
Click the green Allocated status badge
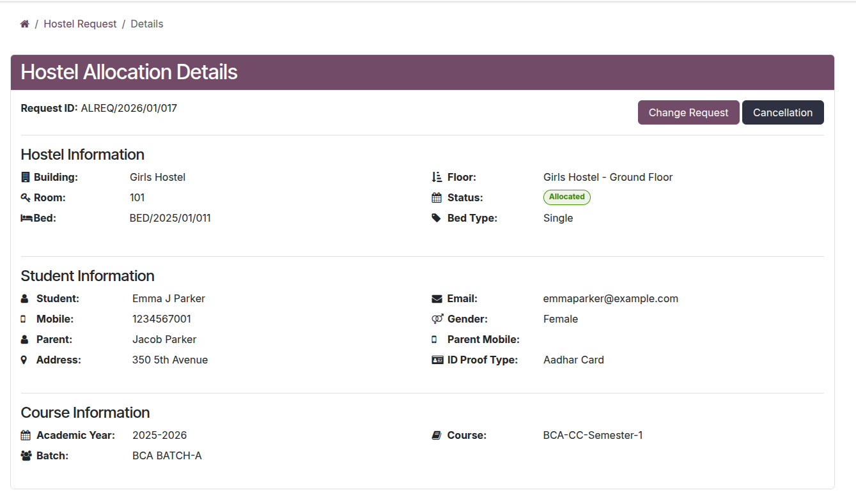pyautogui.click(x=567, y=197)
